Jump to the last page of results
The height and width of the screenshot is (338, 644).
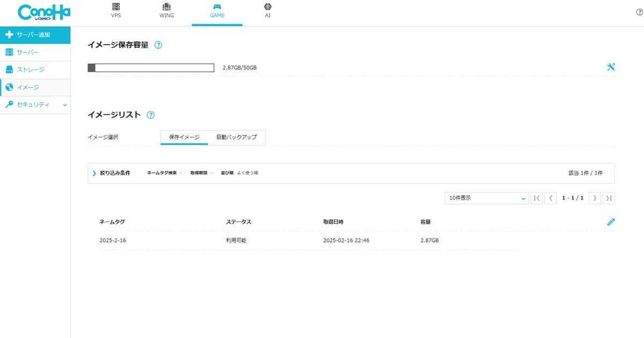click(x=609, y=198)
